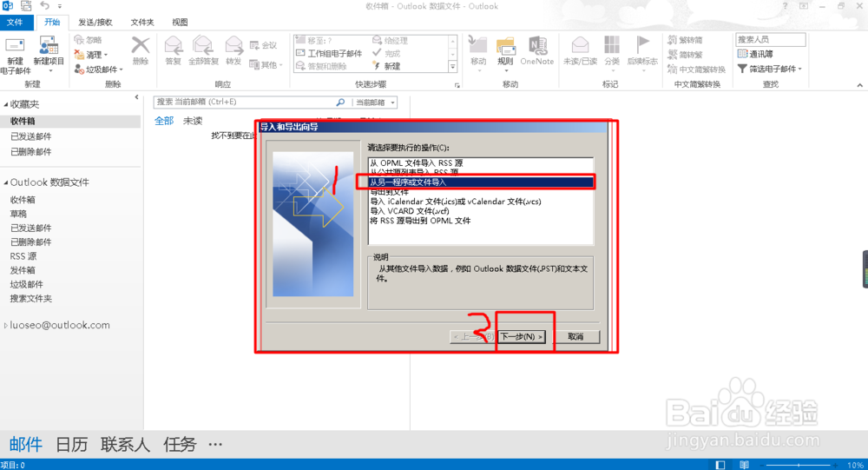This screenshot has height=470, width=868.
Task: Open the Follow Up flag dropdown
Action: click(x=642, y=55)
